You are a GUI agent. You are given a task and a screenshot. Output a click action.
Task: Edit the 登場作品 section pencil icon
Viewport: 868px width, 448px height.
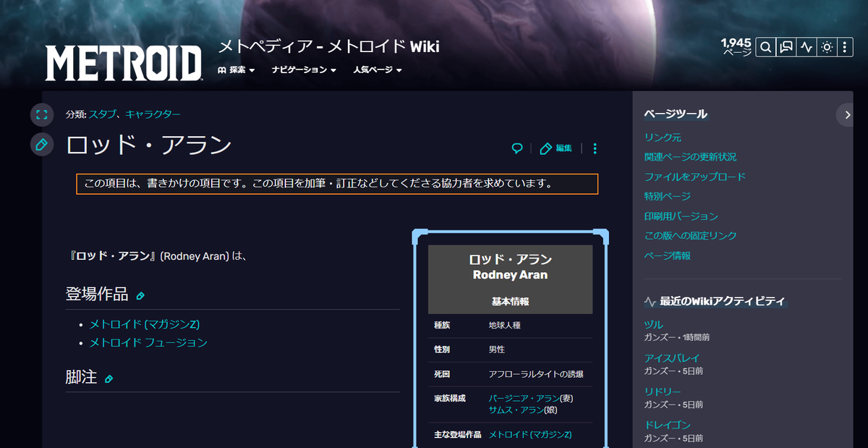[140, 296]
